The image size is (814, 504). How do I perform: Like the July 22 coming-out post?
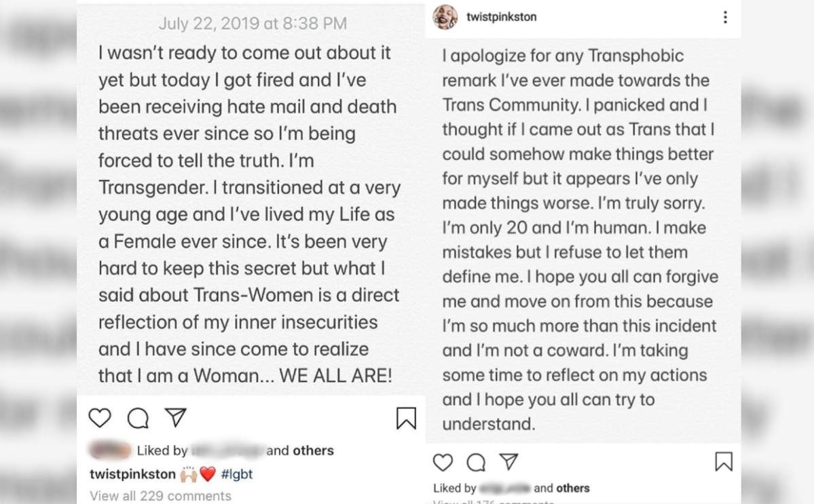pyautogui.click(x=100, y=419)
